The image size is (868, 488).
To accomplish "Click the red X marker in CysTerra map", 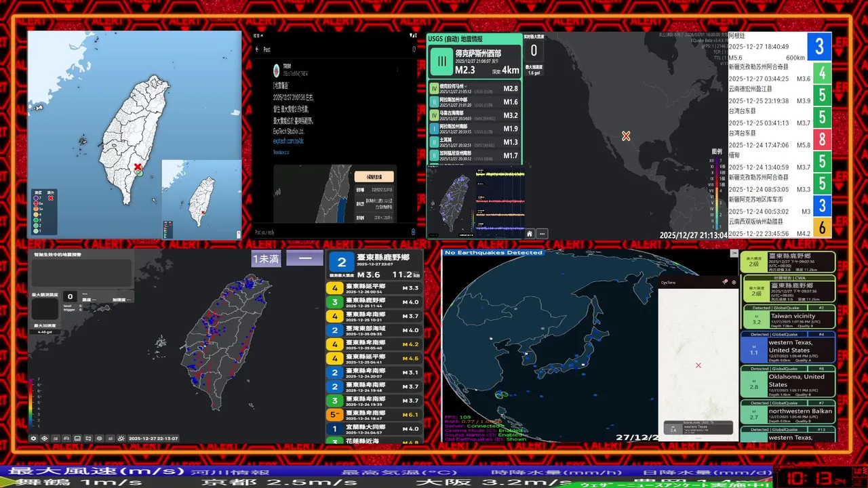I will [698, 365].
